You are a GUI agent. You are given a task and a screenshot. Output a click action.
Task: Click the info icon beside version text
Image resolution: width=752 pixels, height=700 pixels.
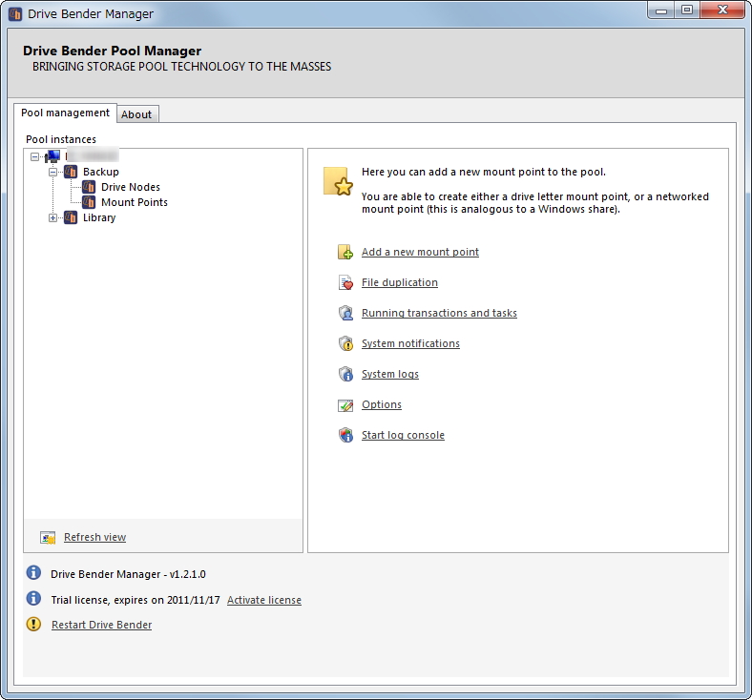[33, 572]
